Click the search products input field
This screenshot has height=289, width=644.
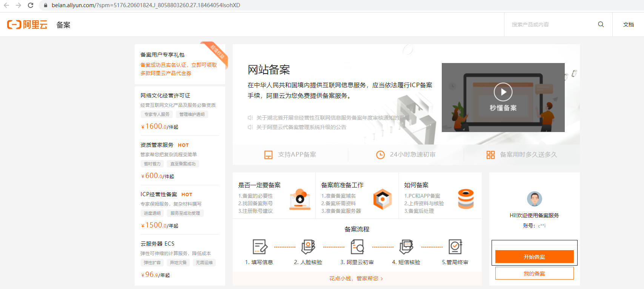coord(551,25)
